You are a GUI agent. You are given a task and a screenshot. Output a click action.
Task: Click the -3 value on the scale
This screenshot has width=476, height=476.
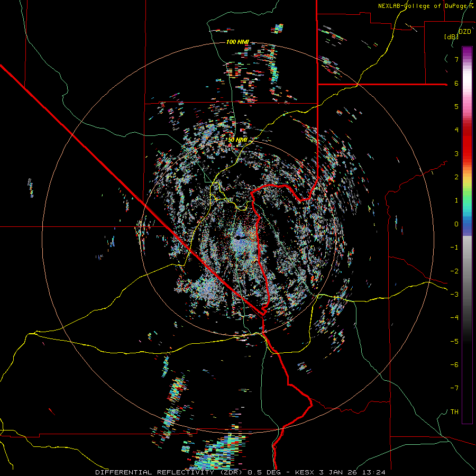point(454,295)
